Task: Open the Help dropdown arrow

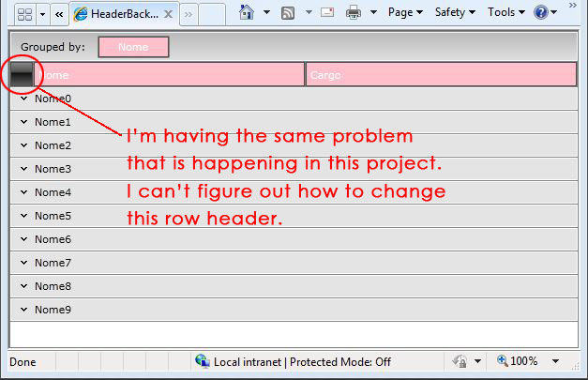Action: click(x=554, y=12)
